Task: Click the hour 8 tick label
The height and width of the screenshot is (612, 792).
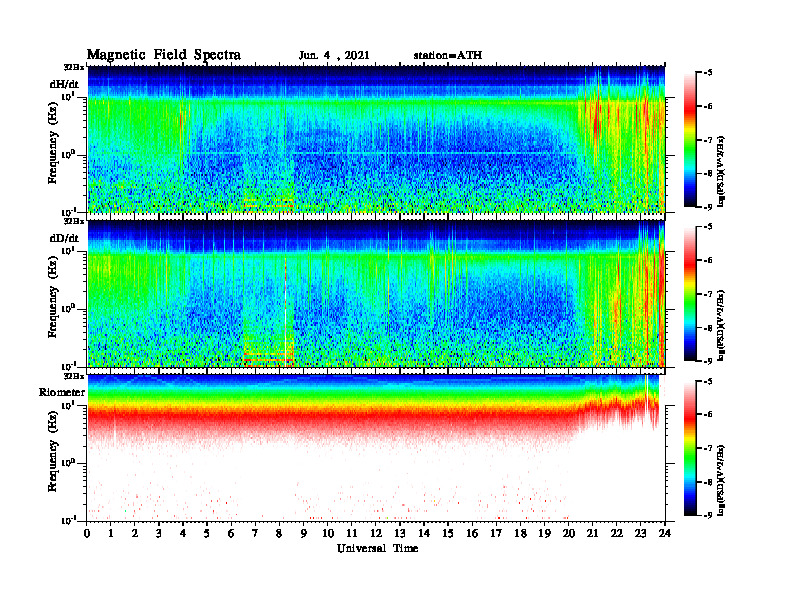Action: click(x=279, y=533)
